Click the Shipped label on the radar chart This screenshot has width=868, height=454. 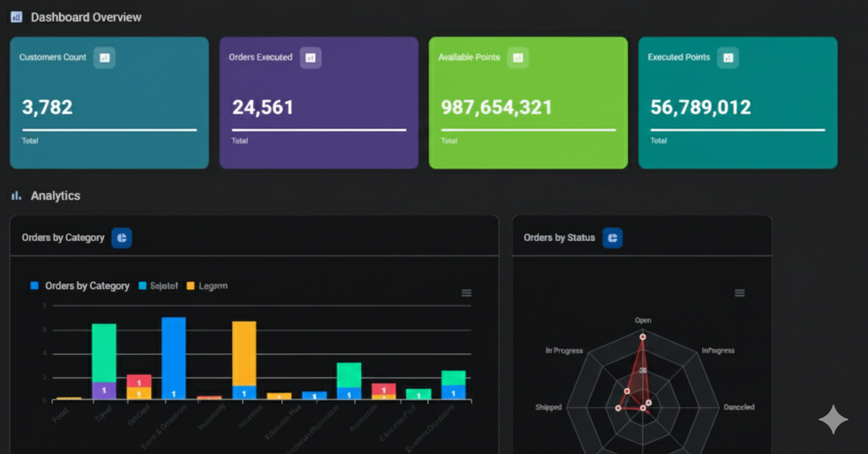549,407
